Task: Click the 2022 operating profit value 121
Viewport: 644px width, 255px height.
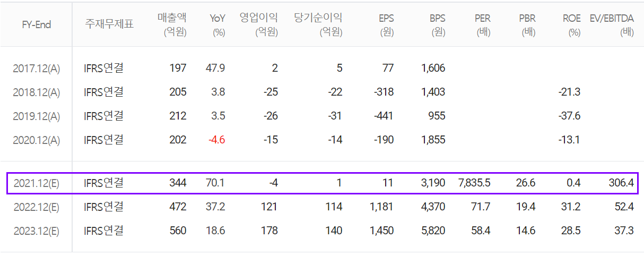Action: point(269,207)
